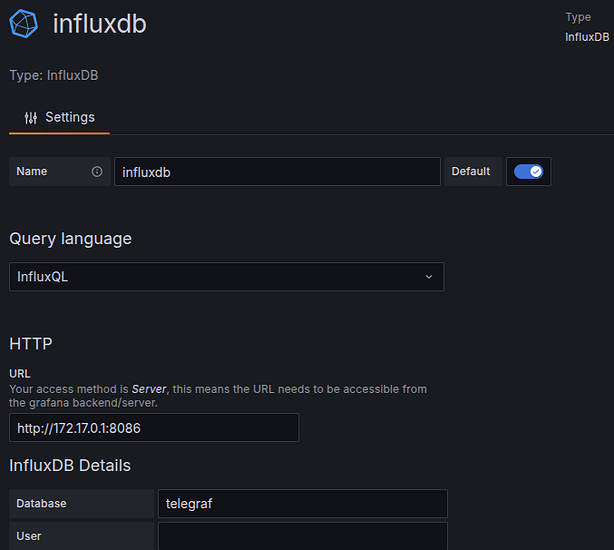Click the User field label

point(29,536)
